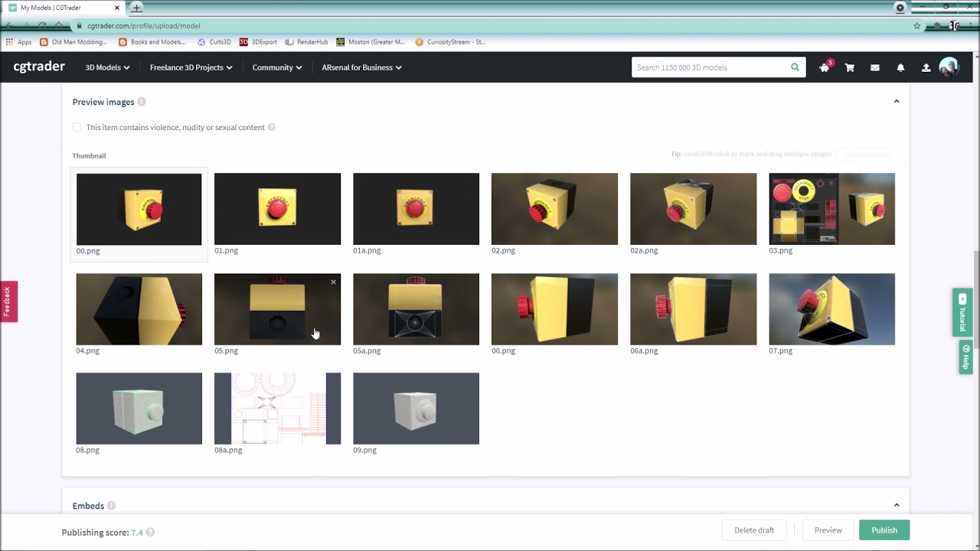Viewport: 980px width, 551px height.
Task: Click the Publish button
Action: click(884, 530)
